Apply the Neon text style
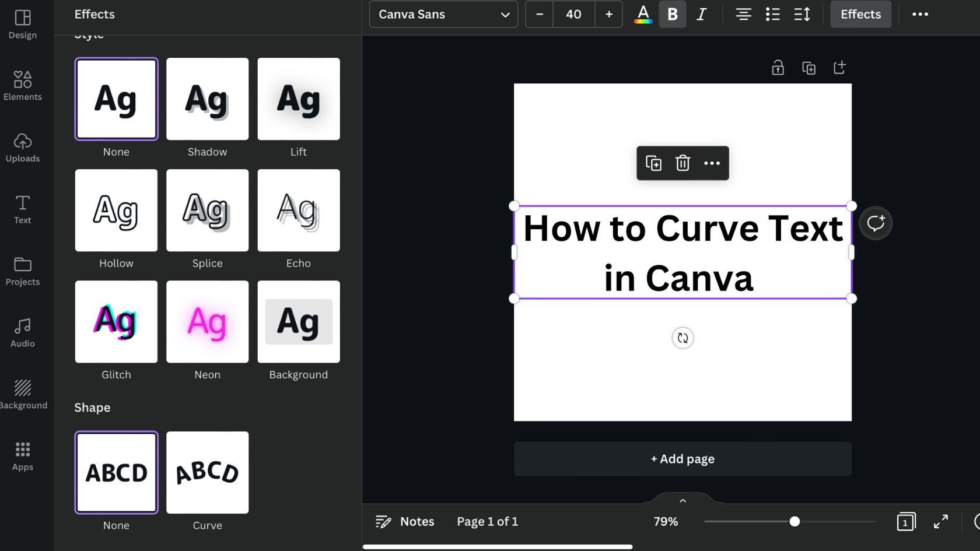 pyautogui.click(x=207, y=322)
